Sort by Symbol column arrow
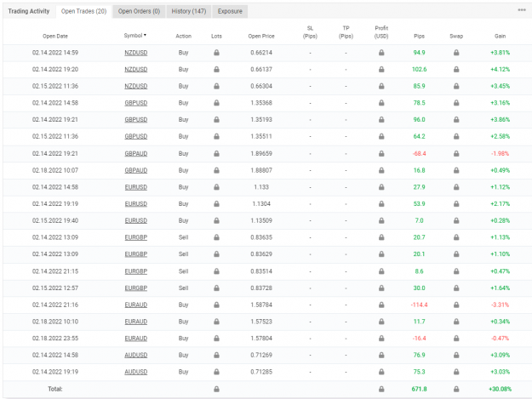532x399 pixels. pyautogui.click(x=146, y=35)
